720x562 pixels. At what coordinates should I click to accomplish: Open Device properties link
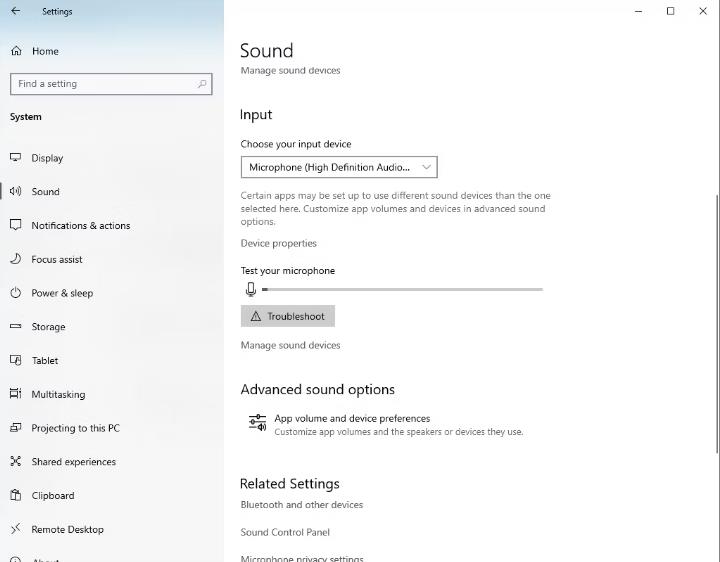click(x=278, y=243)
